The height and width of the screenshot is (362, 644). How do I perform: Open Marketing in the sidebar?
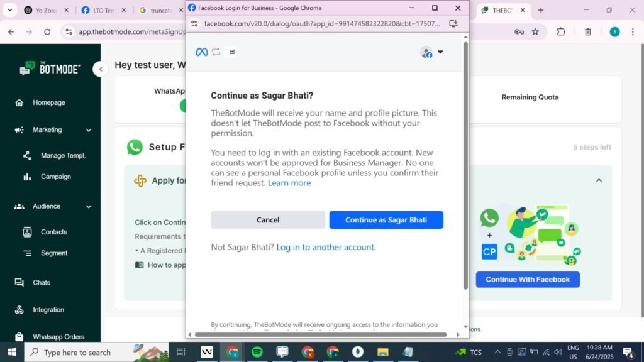pos(47,129)
